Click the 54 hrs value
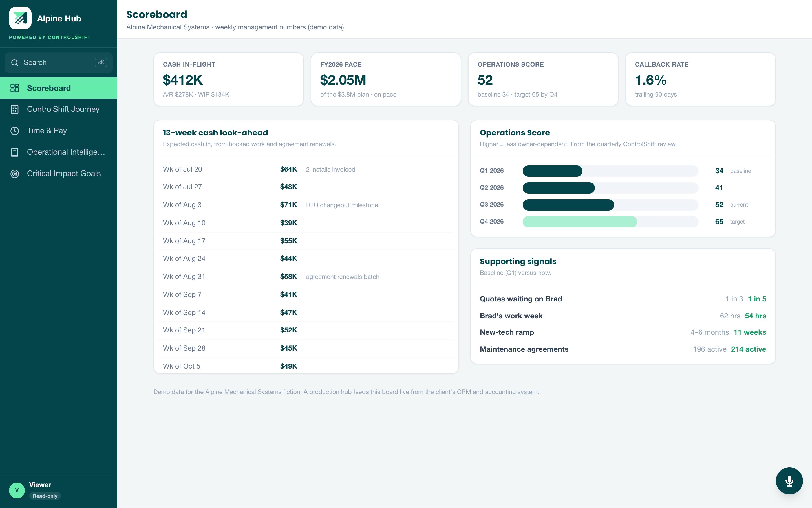Image resolution: width=812 pixels, height=508 pixels. [755, 316]
